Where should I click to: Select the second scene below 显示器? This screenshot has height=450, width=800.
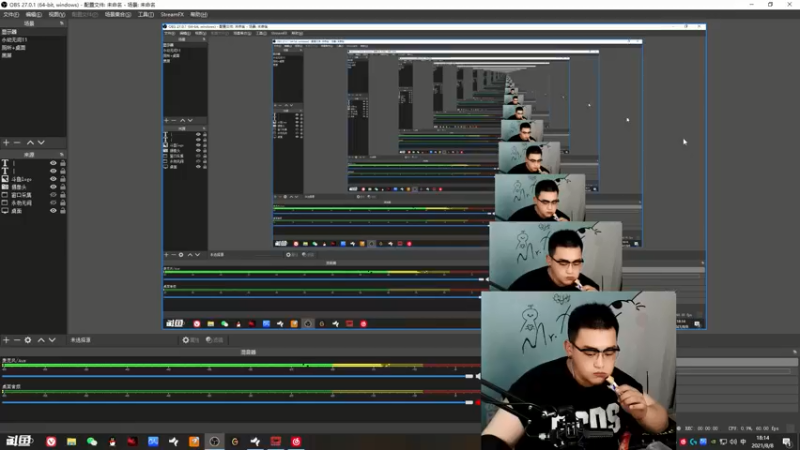click(x=33, y=39)
